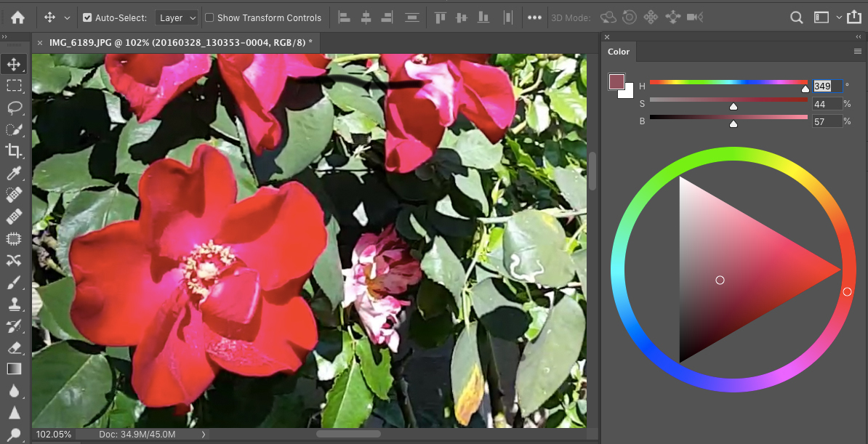Select the Clone Stamp tool
This screenshot has height=444, width=868.
tap(14, 303)
